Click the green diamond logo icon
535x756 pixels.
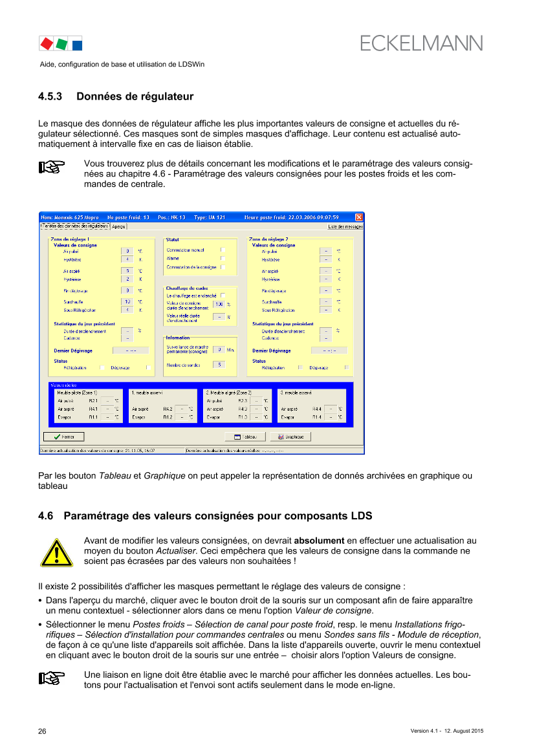[61, 44]
